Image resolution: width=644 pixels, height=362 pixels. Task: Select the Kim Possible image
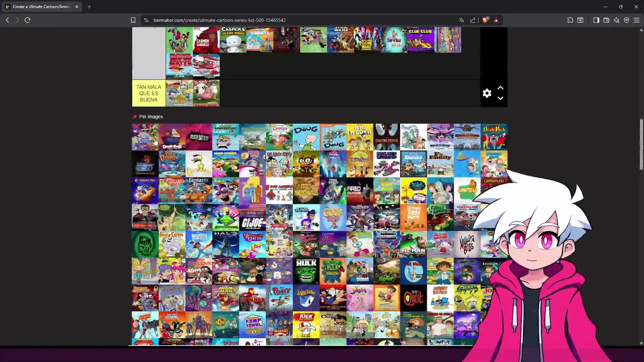(x=414, y=325)
